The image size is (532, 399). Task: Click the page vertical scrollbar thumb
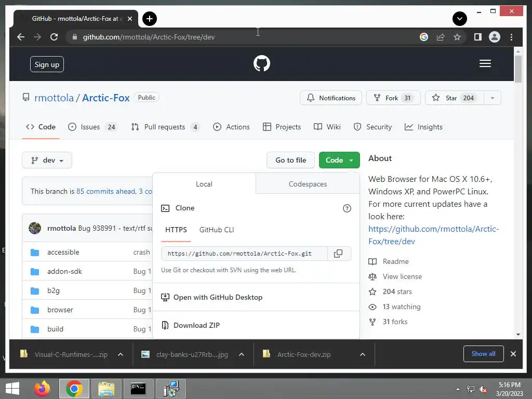518,69
